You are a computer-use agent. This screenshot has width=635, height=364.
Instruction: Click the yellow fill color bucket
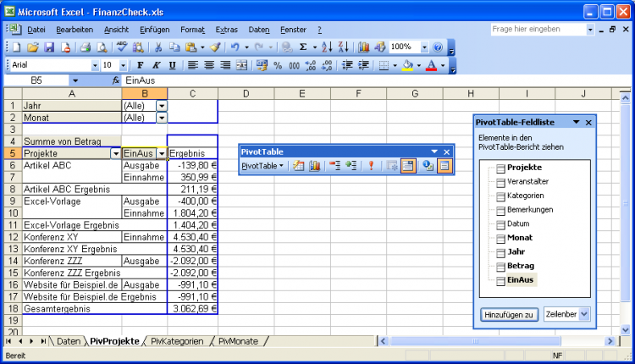408,65
